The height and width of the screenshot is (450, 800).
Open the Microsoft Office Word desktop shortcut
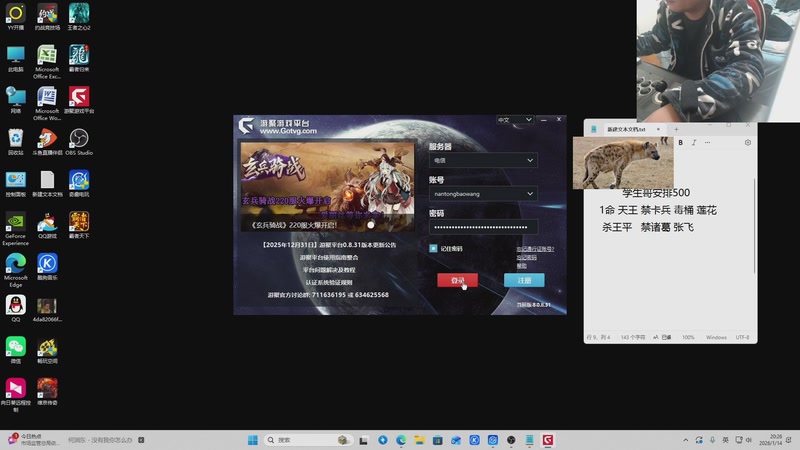coord(47,104)
